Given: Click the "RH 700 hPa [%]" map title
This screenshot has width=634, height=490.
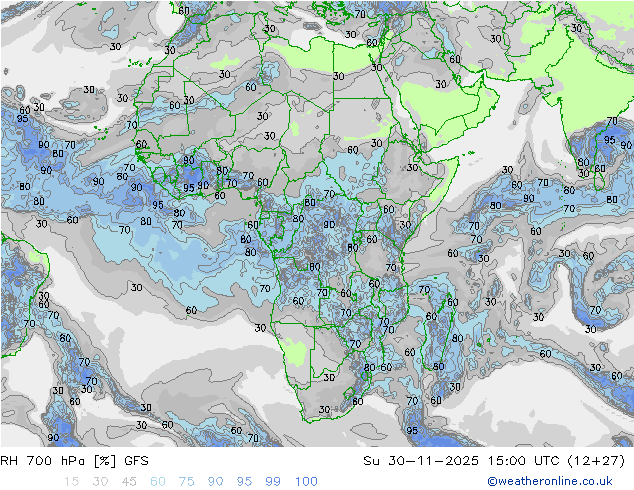Looking at the screenshot, I should (x=58, y=460).
